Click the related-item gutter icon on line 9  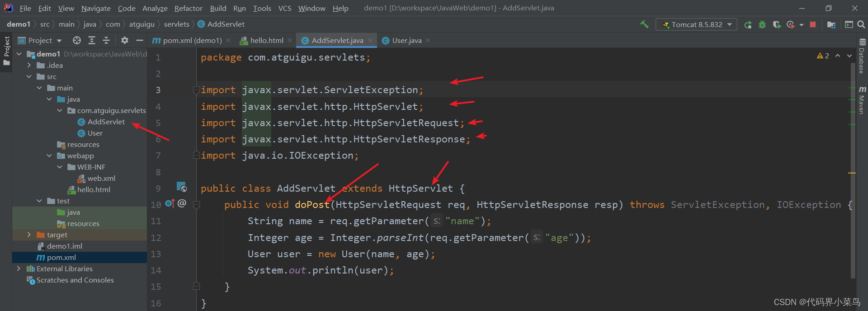(x=182, y=187)
